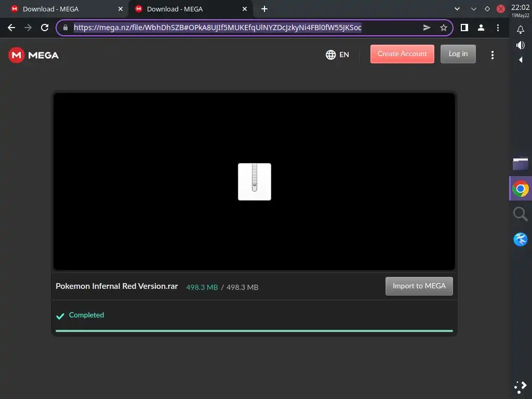Click the diamond window control icon
Image resolution: width=532 pixels, height=399 pixels.
(487, 9)
